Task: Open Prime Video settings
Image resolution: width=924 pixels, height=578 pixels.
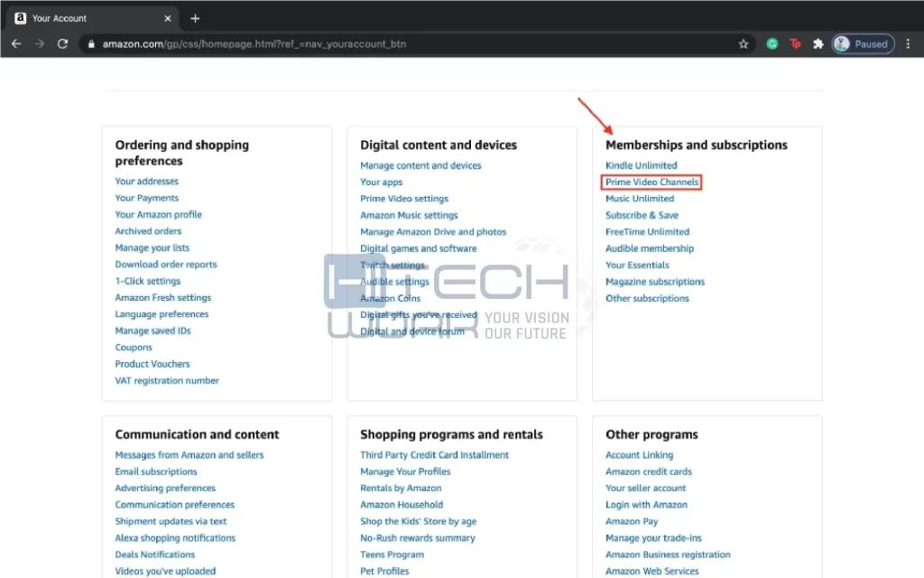Action: (404, 198)
